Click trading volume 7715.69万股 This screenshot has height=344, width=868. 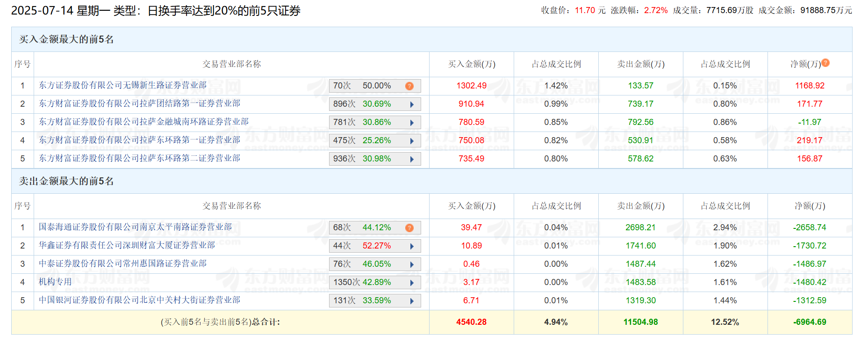[730, 10]
